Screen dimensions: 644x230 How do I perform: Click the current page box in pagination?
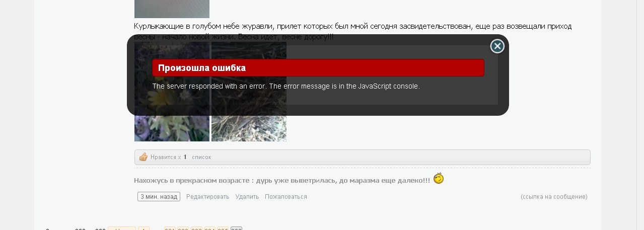pos(236,228)
